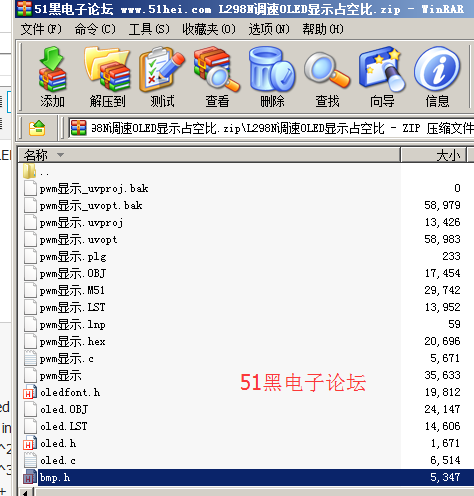Viewport: 474px width, 496px height.
Task: Click the oled.LST file icon
Action: (30, 426)
